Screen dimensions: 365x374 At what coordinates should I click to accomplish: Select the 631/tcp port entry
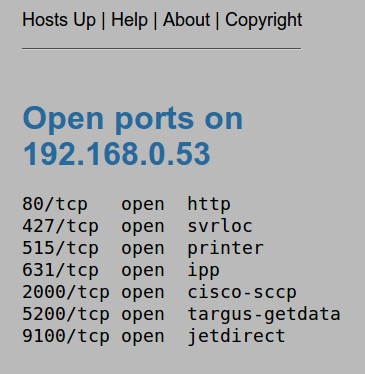(60, 270)
